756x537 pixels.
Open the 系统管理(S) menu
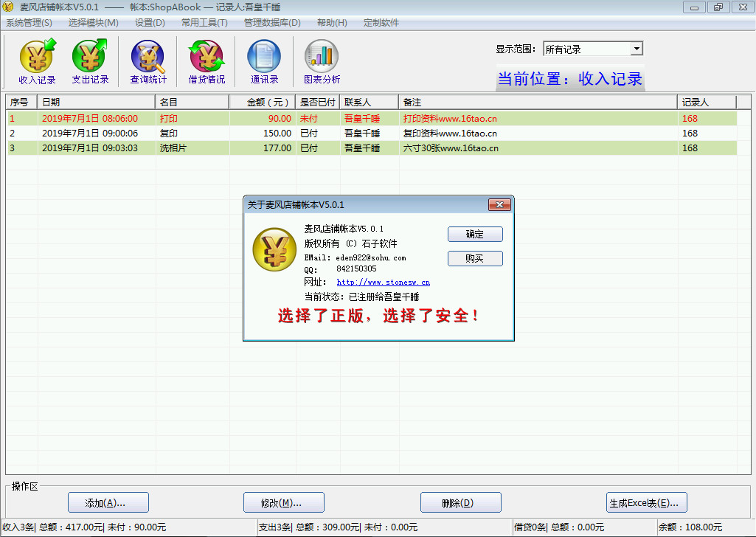coord(29,23)
